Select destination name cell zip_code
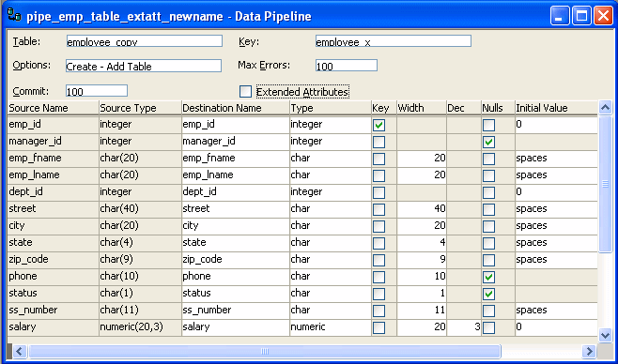This screenshot has height=364, width=618. 236,260
